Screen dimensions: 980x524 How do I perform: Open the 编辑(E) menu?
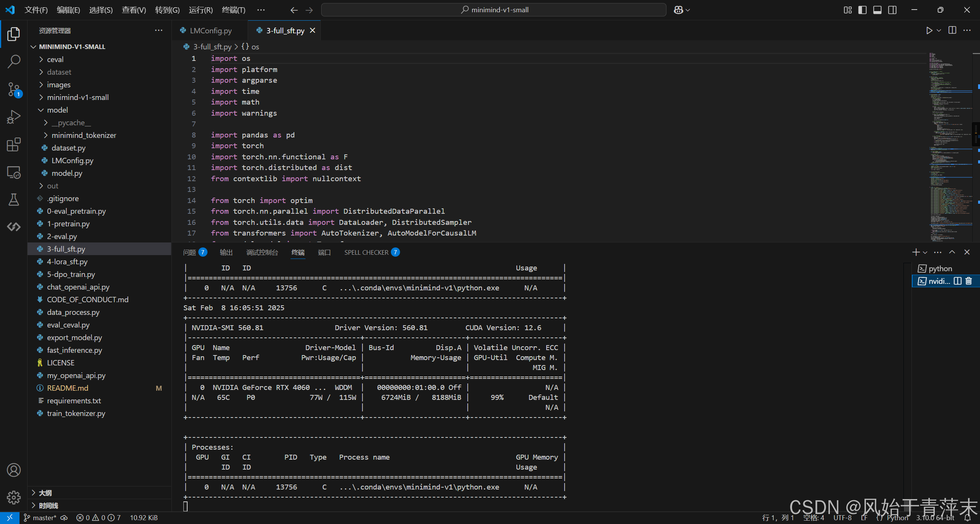pyautogui.click(x=69, y=10)
